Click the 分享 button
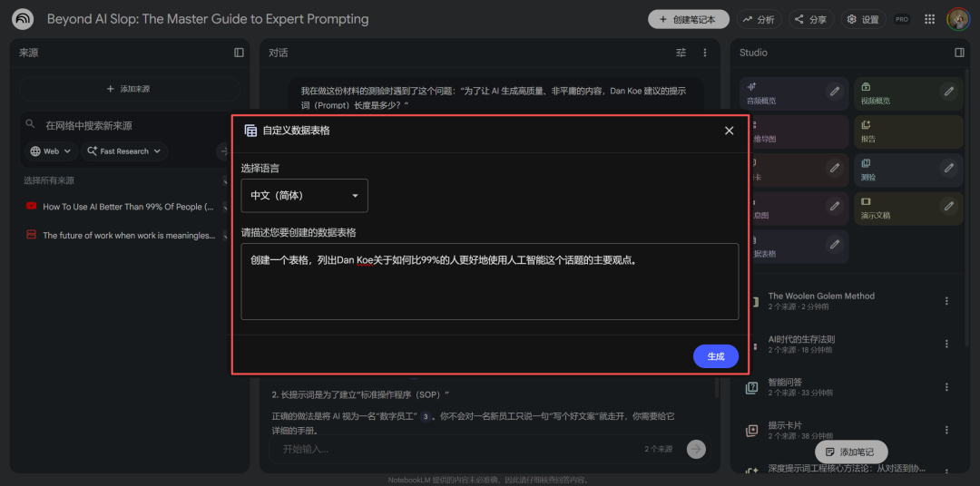Viewport: 980px width, 486px height. (810, 19)
